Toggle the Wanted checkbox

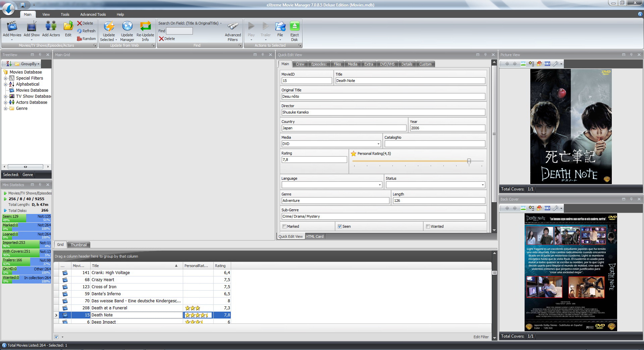(x=428, y=226)
